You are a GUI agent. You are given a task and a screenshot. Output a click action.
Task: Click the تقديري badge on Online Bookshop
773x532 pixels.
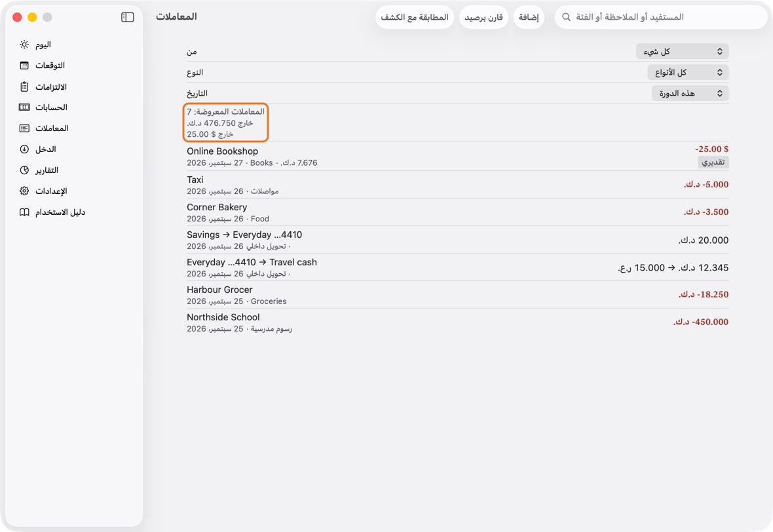pyautogui.click(x=713, y=162)
